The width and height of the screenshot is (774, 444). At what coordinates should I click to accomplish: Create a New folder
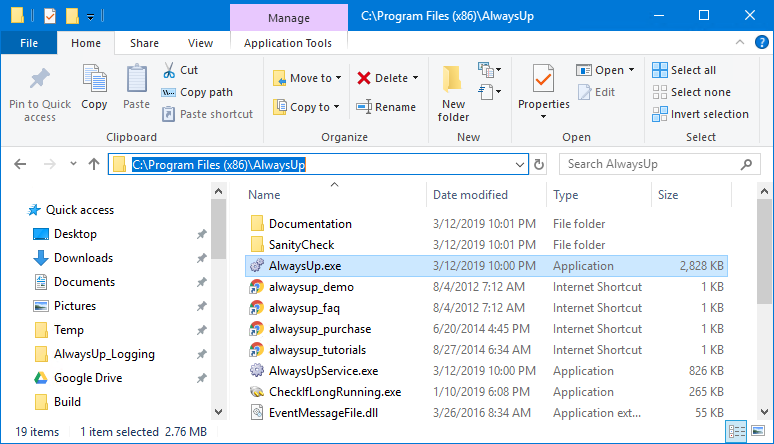coord(453,94)
